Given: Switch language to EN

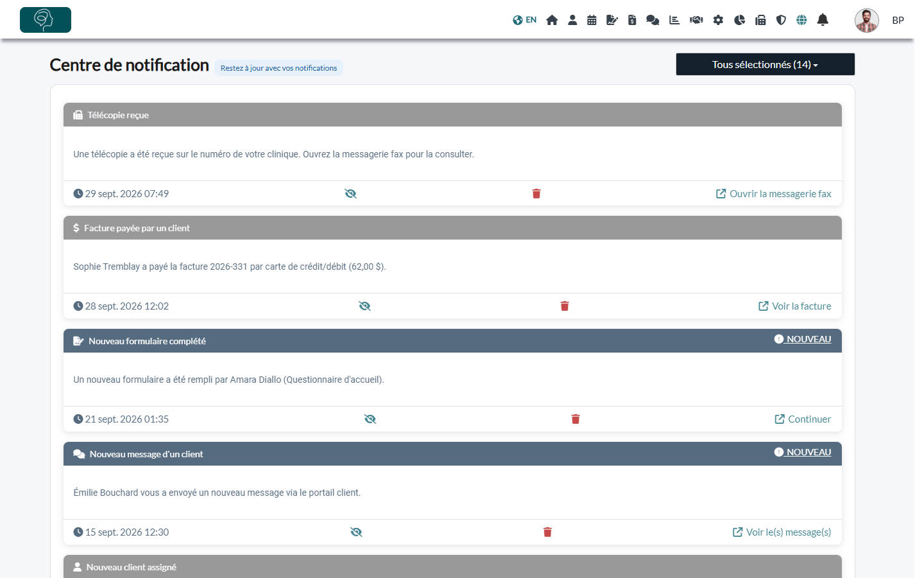Looking at the screenshot, I should pos(524,20).
